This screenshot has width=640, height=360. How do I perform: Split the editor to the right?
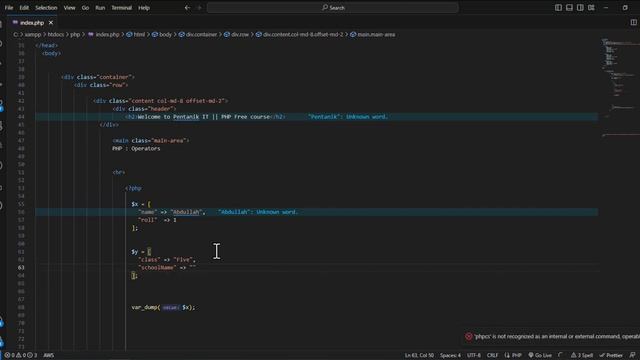pyautogui.click(x=633, y=22)
